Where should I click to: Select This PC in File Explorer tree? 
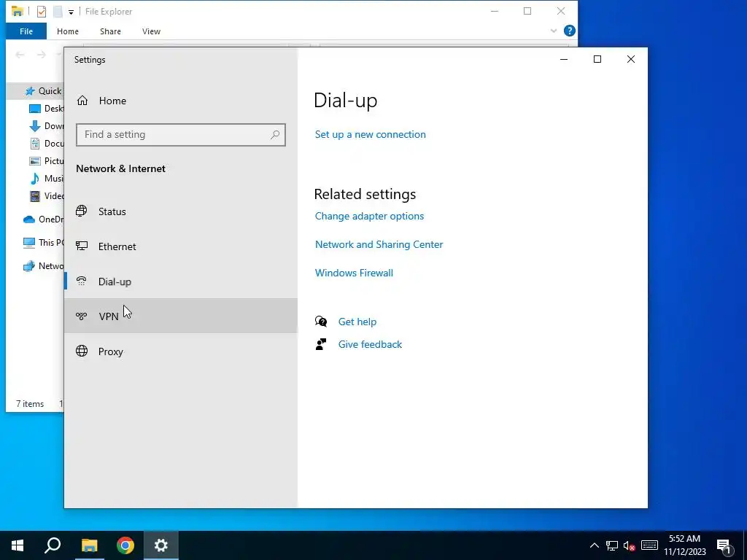click(43, 242)
